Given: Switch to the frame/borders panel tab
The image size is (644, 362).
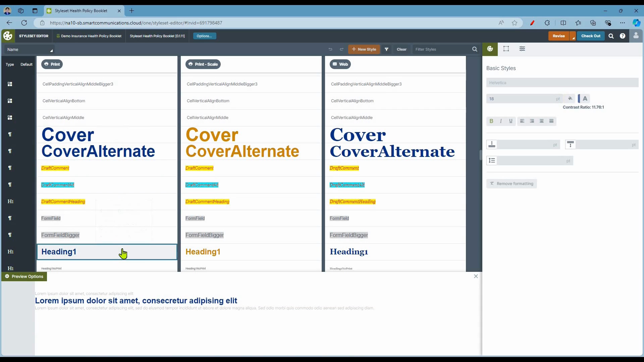Looking at the screenshot, I should click(506, 49).
